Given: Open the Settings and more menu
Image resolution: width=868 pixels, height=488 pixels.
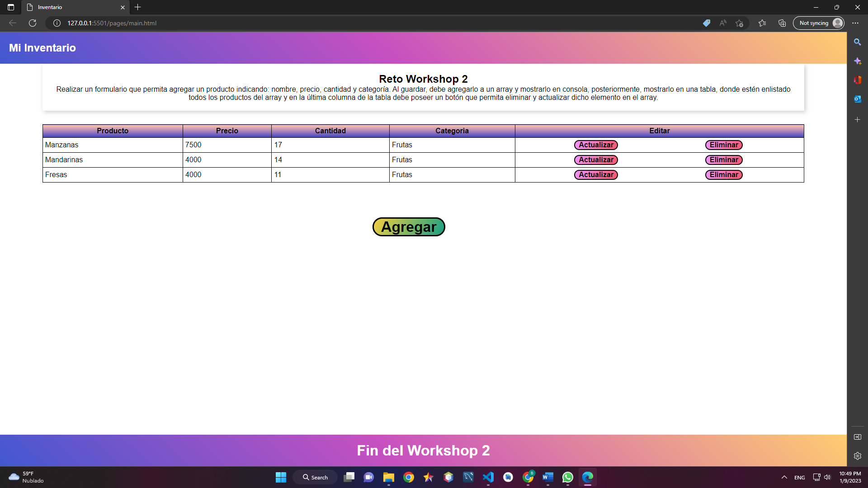Looking at the screenshot, I should coord(855,23).
